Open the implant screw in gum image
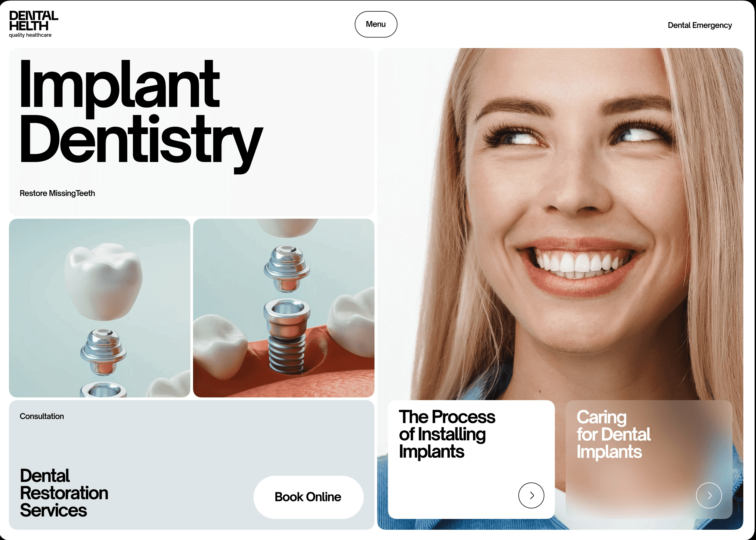This screenshot has width=756, height=540. click(283, 308)
